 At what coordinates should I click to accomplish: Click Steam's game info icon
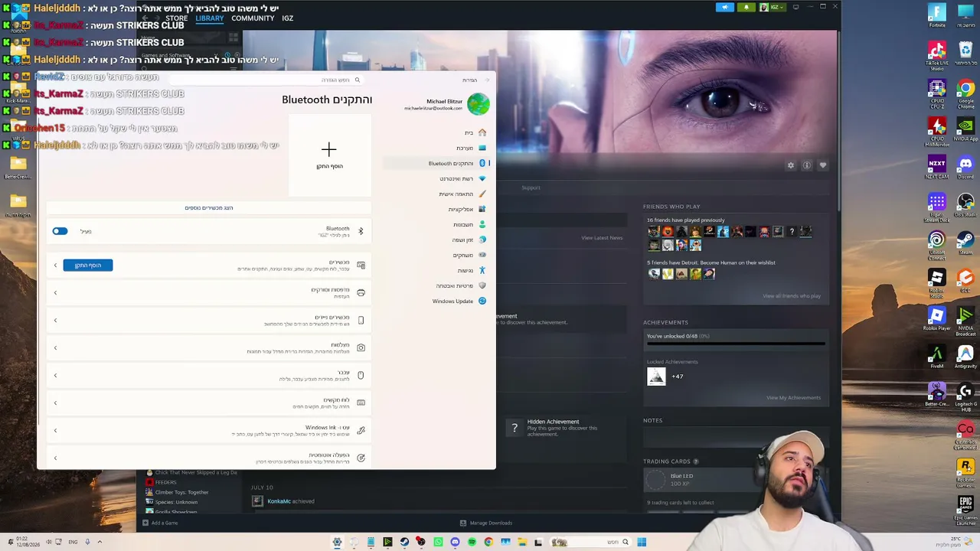coord(807,165)
